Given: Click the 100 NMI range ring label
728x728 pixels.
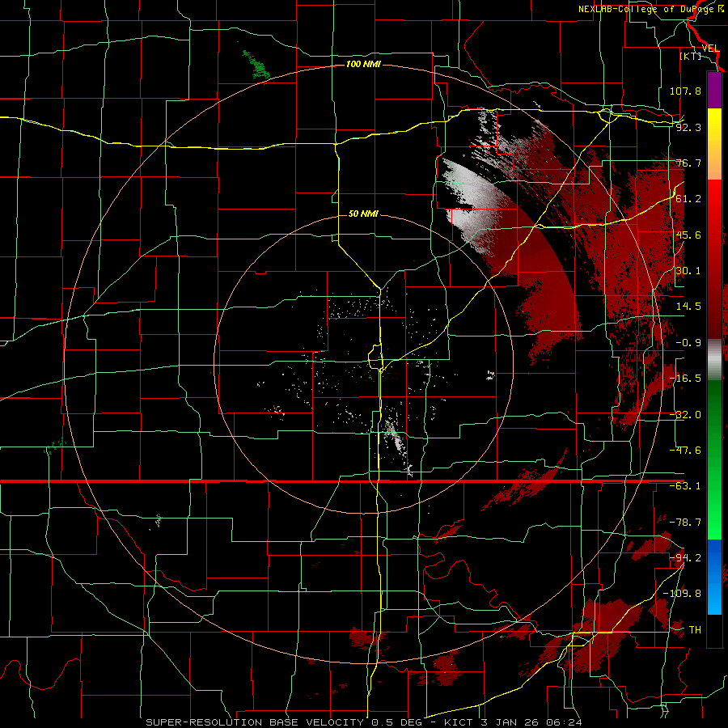Looking at the screenshot, I should coord(363,64).
